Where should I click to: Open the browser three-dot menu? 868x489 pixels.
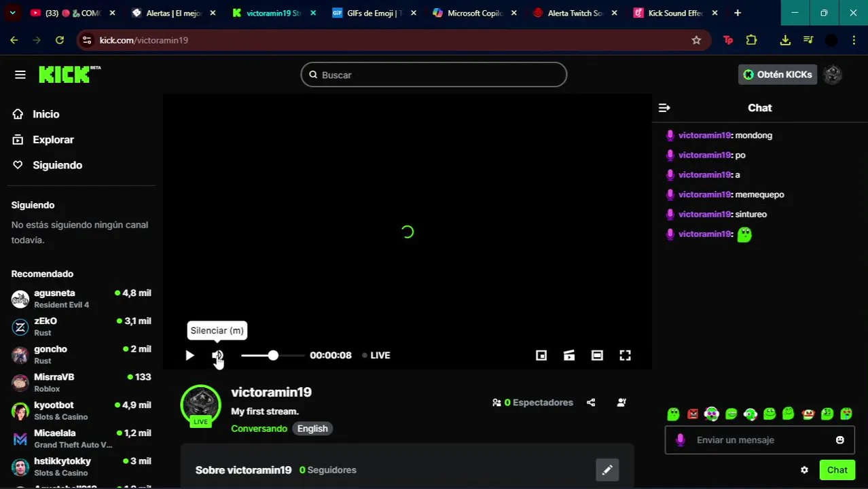click(x=853, y=40)
